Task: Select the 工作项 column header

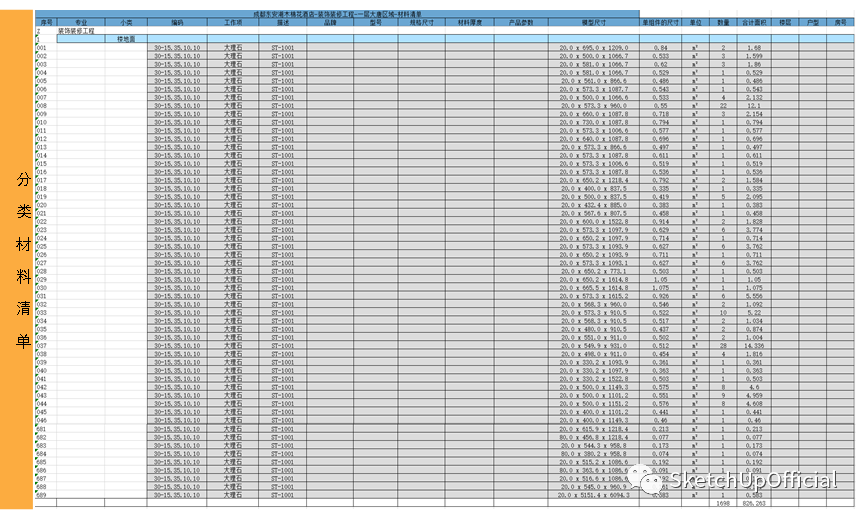Action: (x=233, y=20)
